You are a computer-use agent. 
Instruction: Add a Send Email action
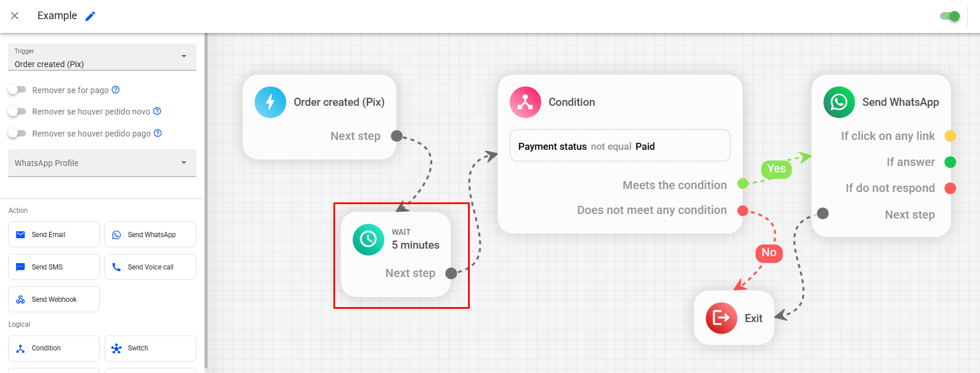[x=54, y=235]
